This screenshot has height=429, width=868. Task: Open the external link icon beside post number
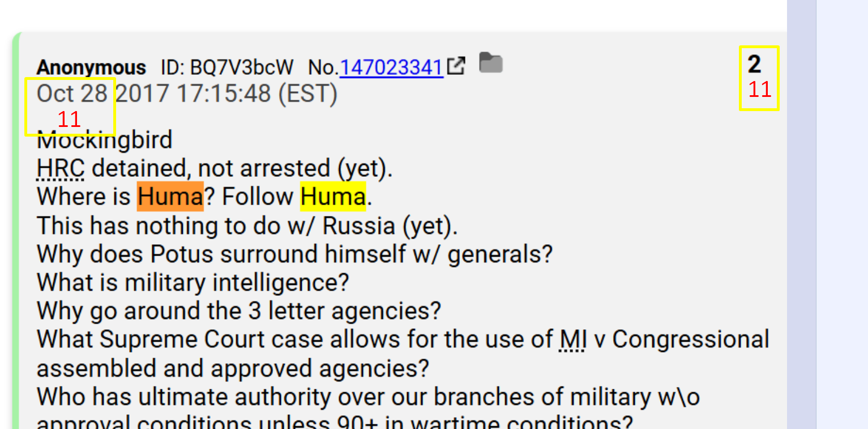pyautogui.click(x=456, y=66)
